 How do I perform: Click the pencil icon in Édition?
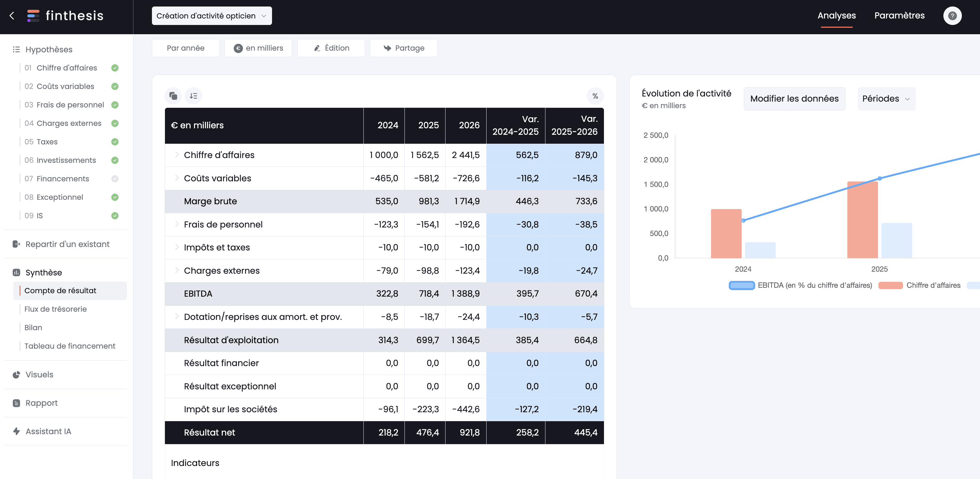pyautogui.click(x=317, y=48)
